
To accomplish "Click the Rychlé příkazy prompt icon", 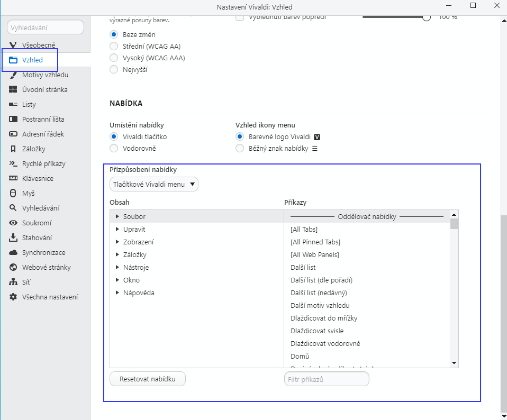I will 13,163.
